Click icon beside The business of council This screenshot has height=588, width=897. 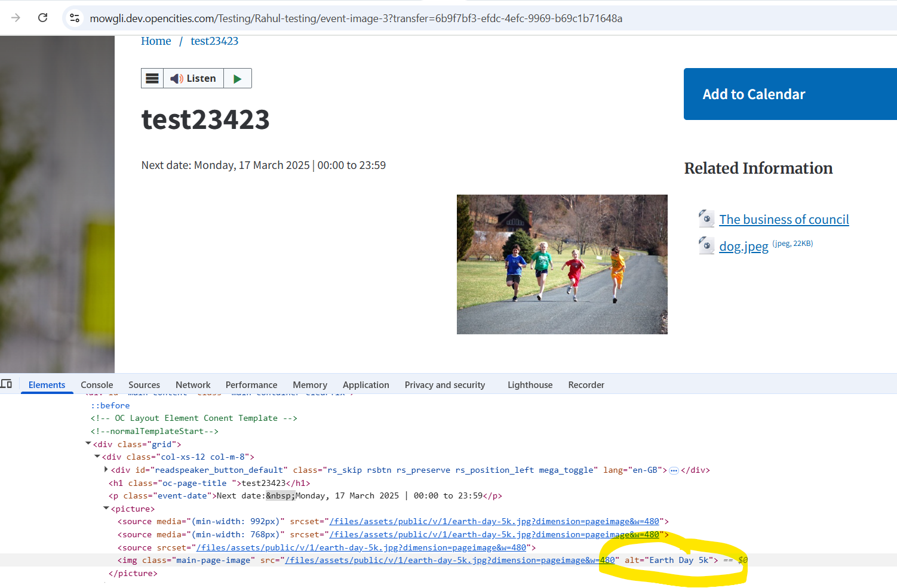click(x=706, y=218)
